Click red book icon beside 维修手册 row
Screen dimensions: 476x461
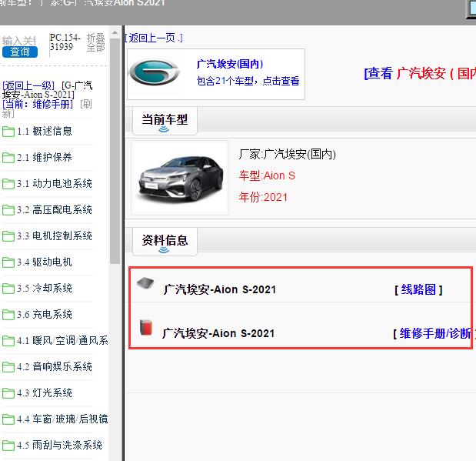pos(145,328)
